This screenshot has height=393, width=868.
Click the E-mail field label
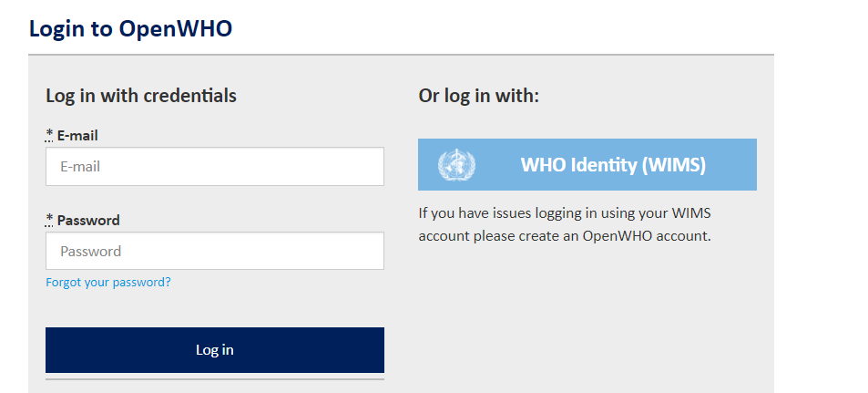(x=77, y=135)
